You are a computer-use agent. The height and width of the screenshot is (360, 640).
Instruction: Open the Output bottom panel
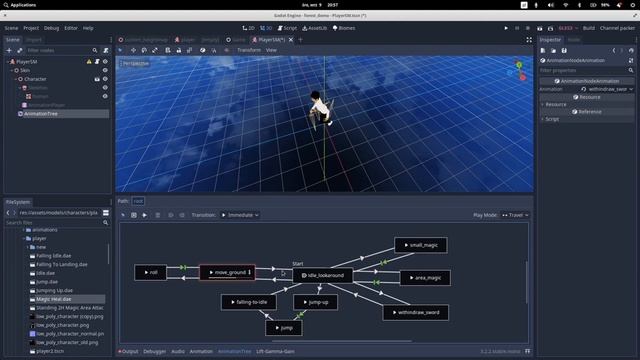pyautogui.click(x=129, y=351)
